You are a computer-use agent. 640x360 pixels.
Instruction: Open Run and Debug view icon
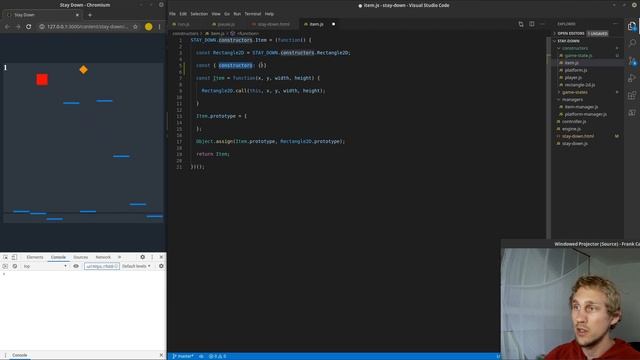tap(632, 78)
